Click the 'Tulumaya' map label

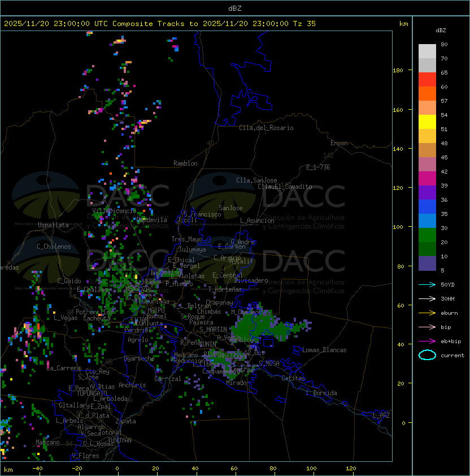(193, 249)
